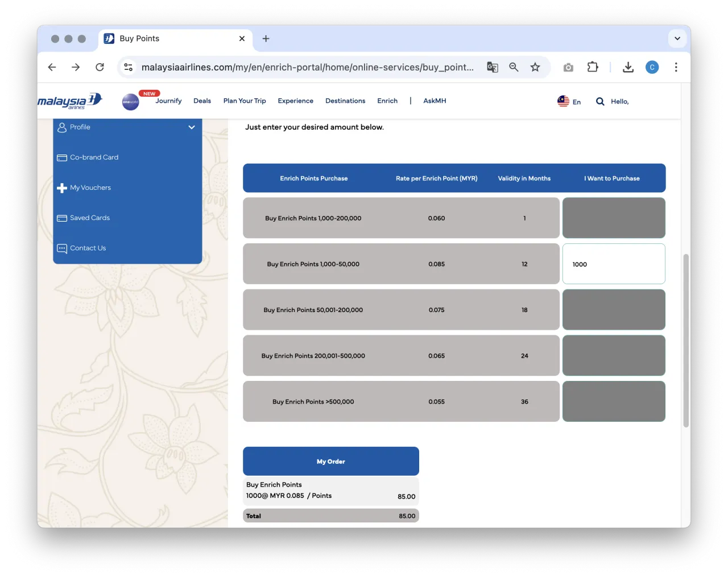Open the Journify oneworld badge icon

point(130,102)
